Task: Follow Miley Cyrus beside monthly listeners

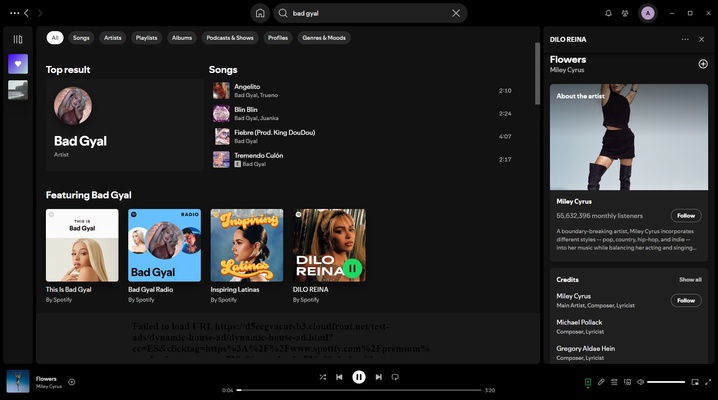Action: (x=686, y=216)
